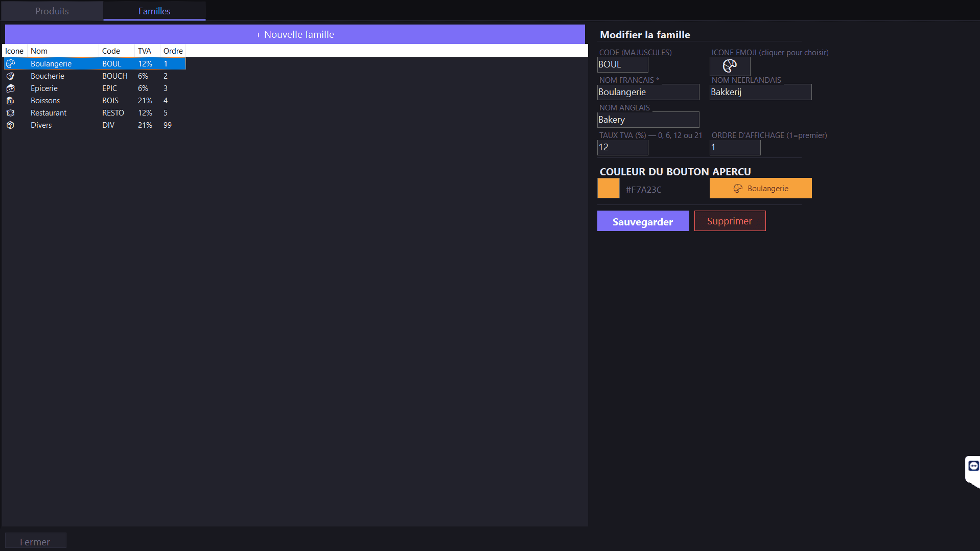Screen dimensions: 980x551
Task: Open the TeamViewer side panel icon
Action: (x=973, y=466)
